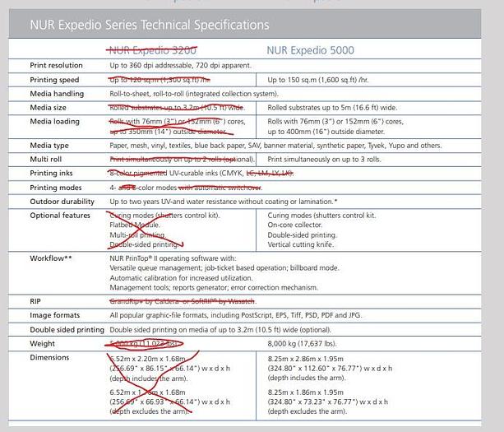Click the Media size row label
This screenshot has height=432, width=504.
point(48,108)
